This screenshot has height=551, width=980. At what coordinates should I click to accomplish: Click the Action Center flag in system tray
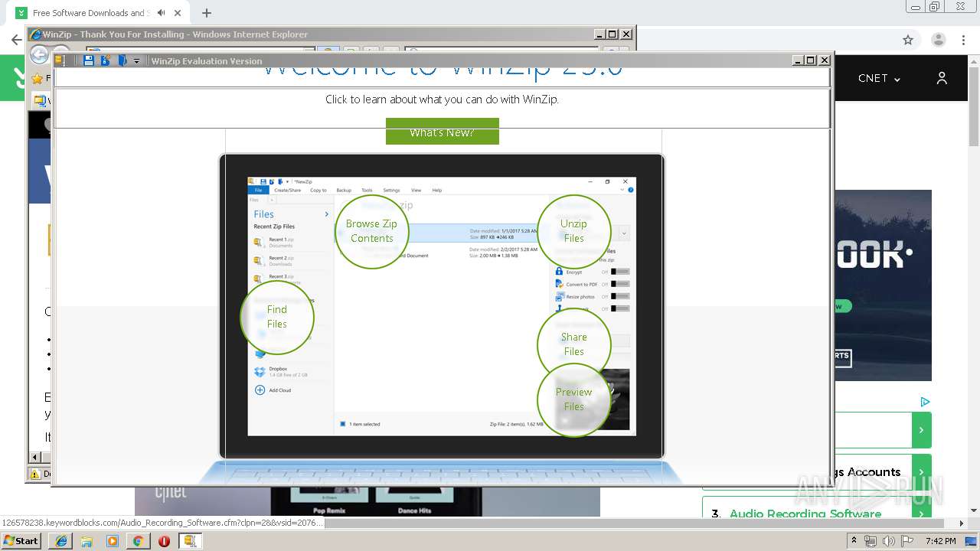906,541
